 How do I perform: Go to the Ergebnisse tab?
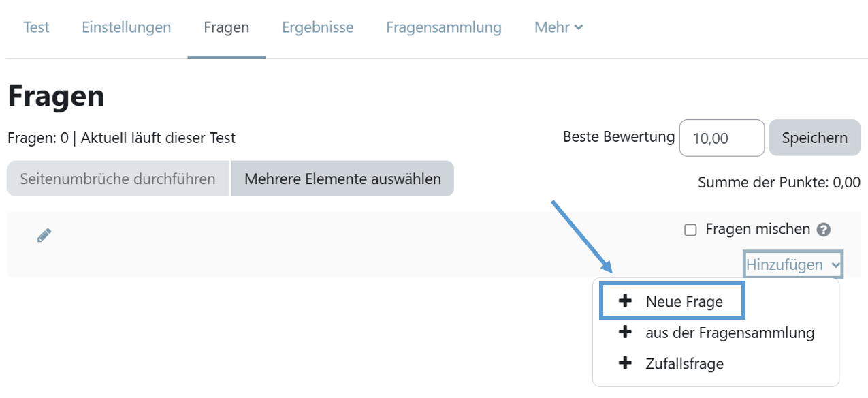tap(318, 28)
